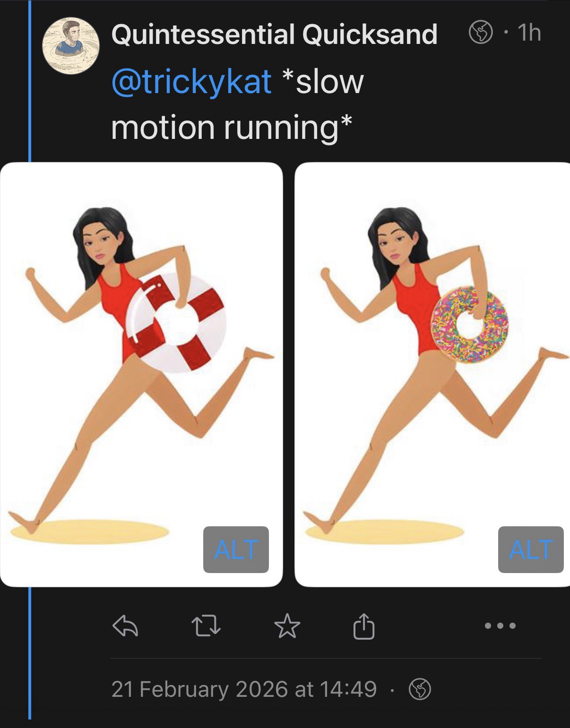Viewport: 570px width, 728px height.
Task: Open the lifeguard with donut image
Action: pos(432,375)
